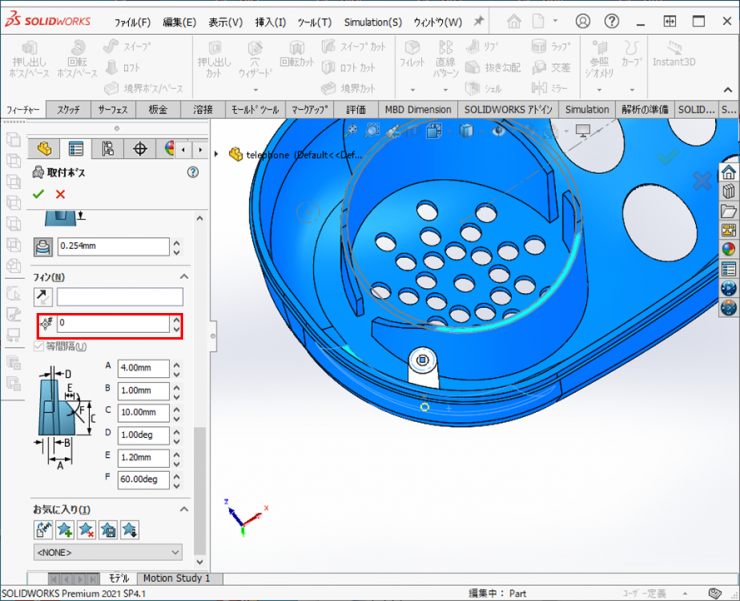
Task: Click the green checkmark to accept Mounting Boss
Action: (x=38, y=194)
